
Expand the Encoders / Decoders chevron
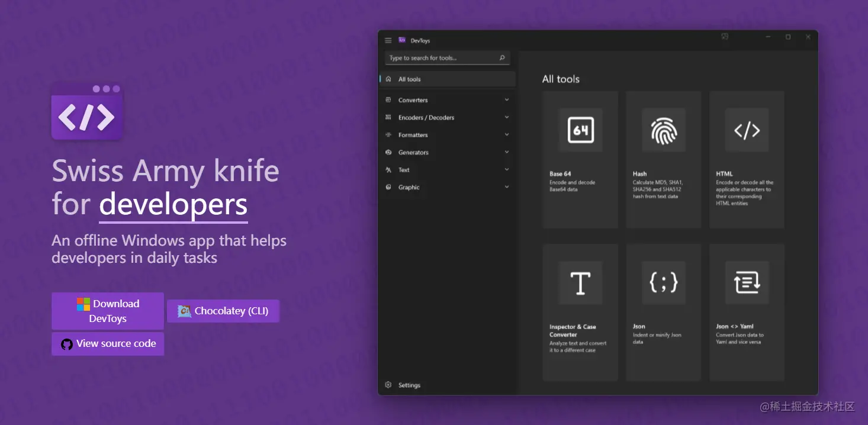click(507, 117)
